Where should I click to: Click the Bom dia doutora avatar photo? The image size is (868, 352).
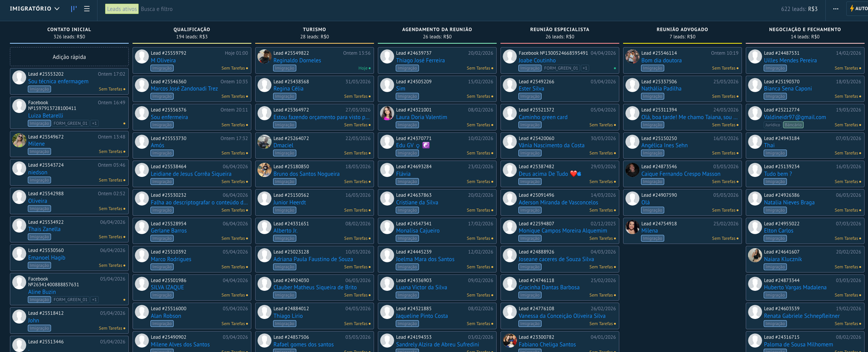(x=632, y=56)
